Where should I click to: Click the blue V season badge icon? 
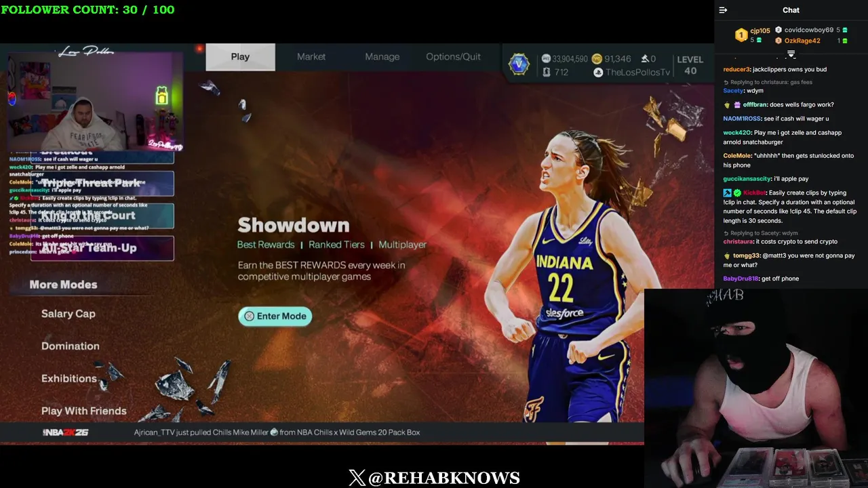coord(519,64)
